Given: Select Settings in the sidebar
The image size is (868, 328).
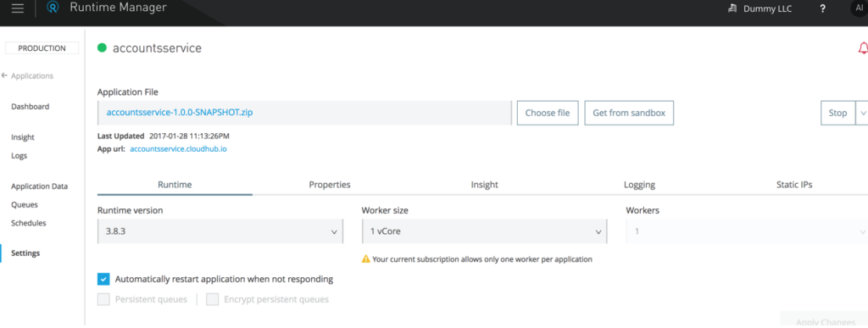Looking at the screenshot, I should [x=25, y=253].
